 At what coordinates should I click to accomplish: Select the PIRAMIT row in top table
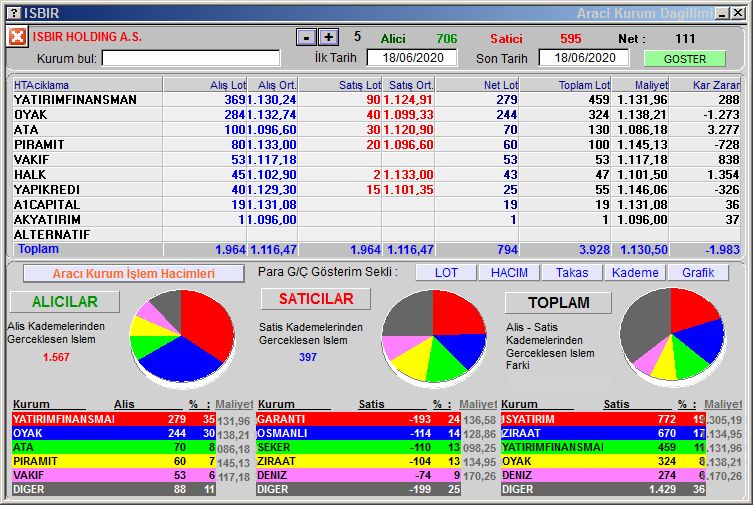point(376,144)
